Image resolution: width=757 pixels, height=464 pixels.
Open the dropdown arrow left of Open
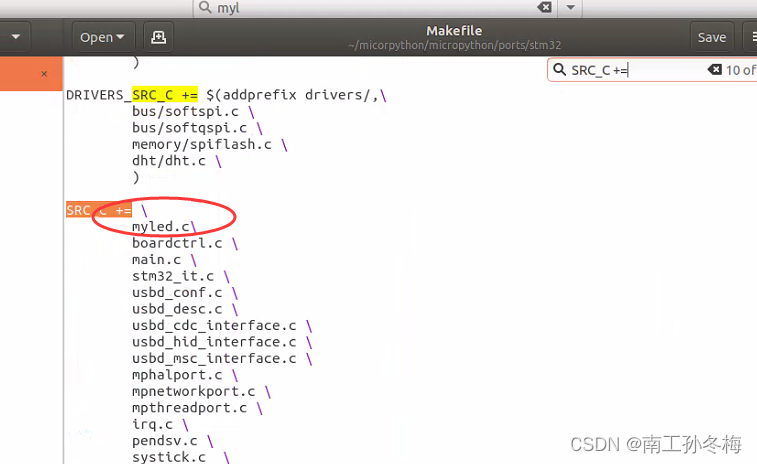[15, 37]
